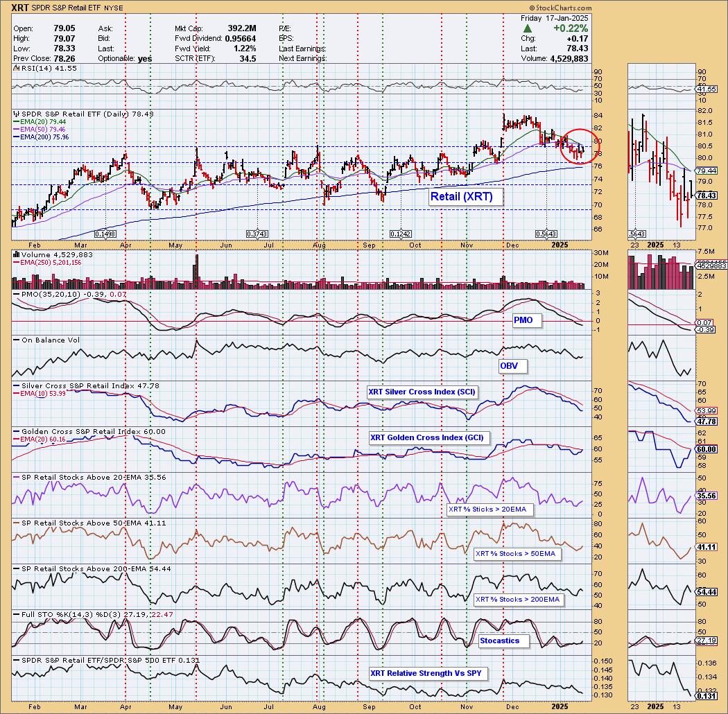Screen dimensions: 728x714
Task: Click the 'XRT Silver Cross Index (SCI)' label
Action: pyautogui.click(x=422, y=392)
